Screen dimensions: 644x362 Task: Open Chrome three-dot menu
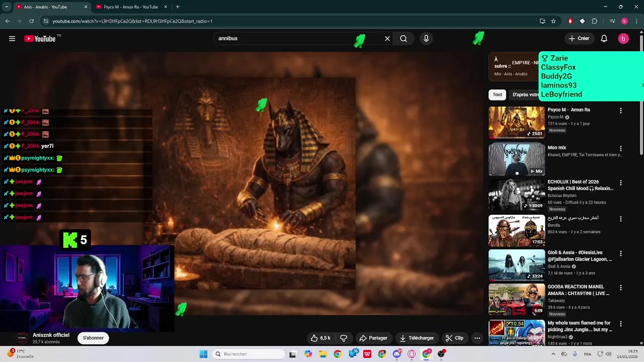click(x=636, y=21)
